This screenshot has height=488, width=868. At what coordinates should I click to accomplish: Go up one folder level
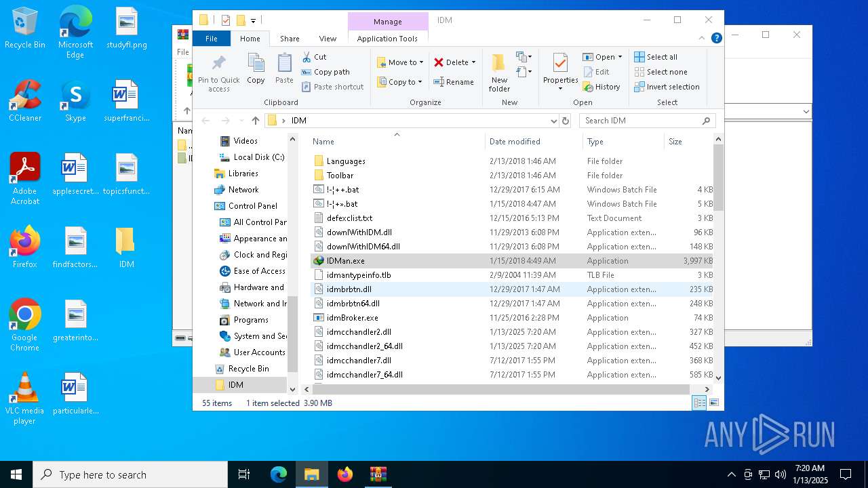(255, 121)
